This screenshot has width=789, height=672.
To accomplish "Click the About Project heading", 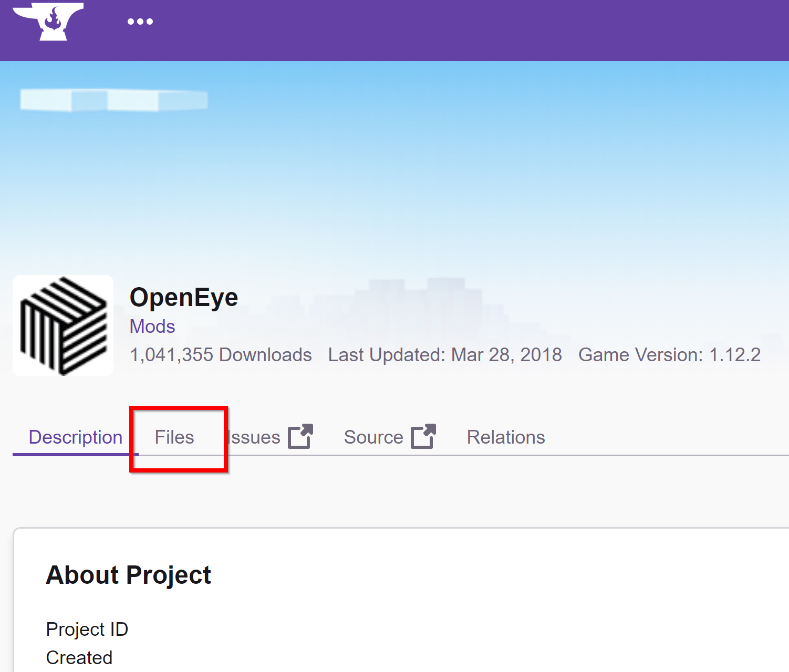I will click(x=129, y=575).
